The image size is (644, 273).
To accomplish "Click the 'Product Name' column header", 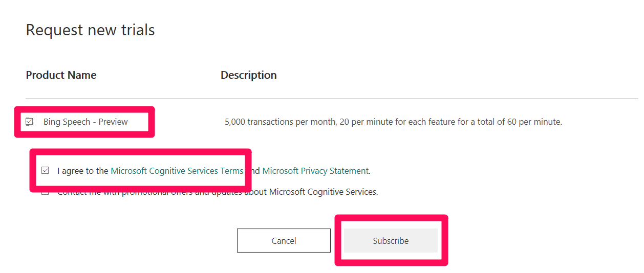I will point(61,75).
